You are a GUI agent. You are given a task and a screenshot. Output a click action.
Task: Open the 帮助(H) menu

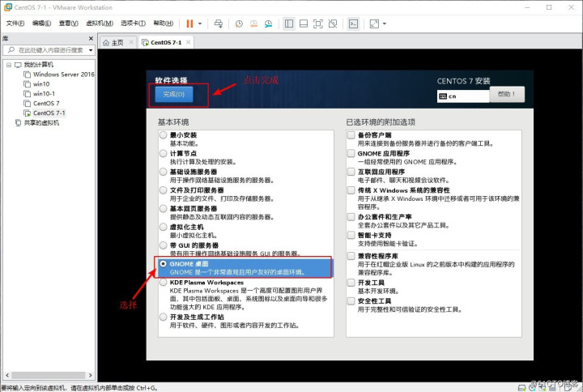[164, 23]
